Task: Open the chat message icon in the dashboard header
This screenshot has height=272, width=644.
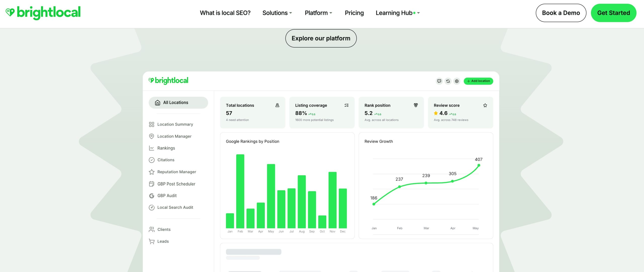Action: coord(439,81)
